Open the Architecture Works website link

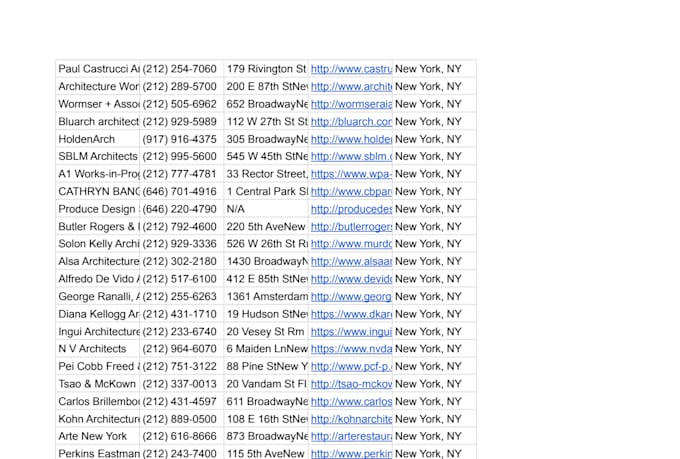coord(351,86)
